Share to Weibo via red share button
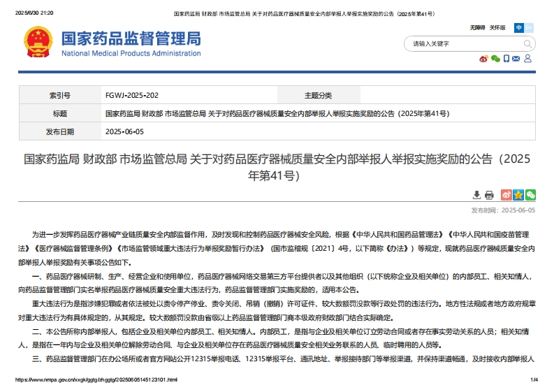Image resolution: width=554 pixels, height=392 pixels. click(507, 195)
